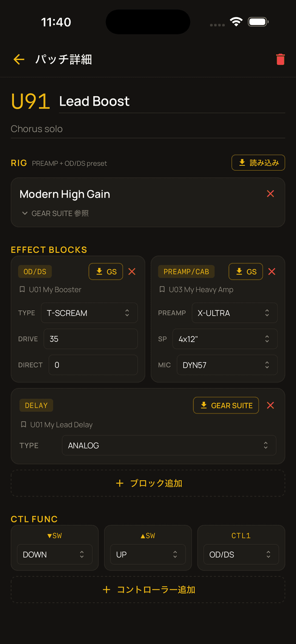Change the 4x12" speaker selection
Viewport: 296px width, 644px height.
225,339
